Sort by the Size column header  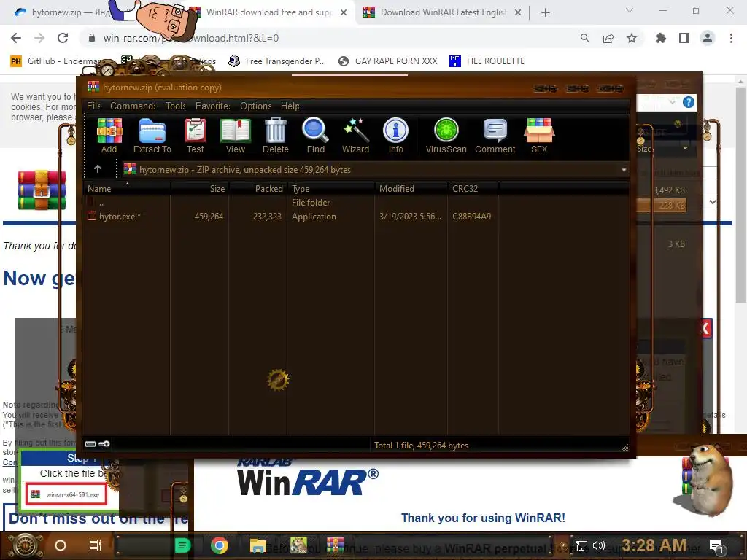point(200,189)
